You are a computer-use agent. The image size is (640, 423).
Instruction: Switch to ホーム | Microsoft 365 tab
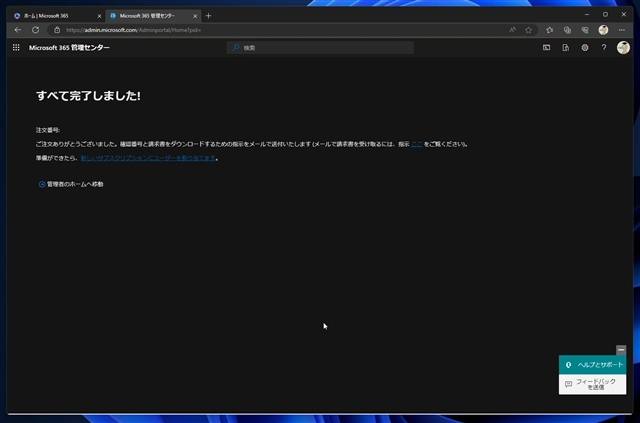click(x=55, y=16)
